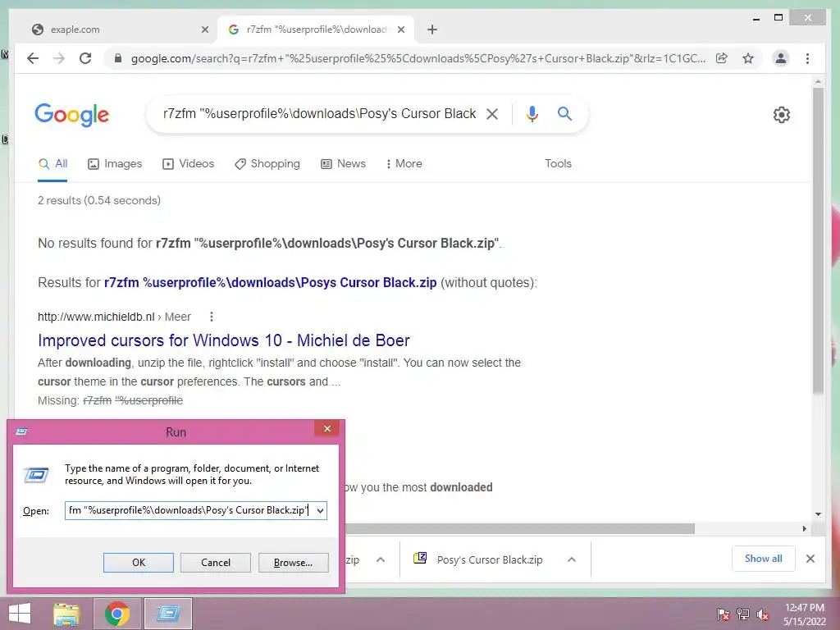Share this page from address bar
The height and width of the screenshot is (630, 840).
[x=722, y=58]
